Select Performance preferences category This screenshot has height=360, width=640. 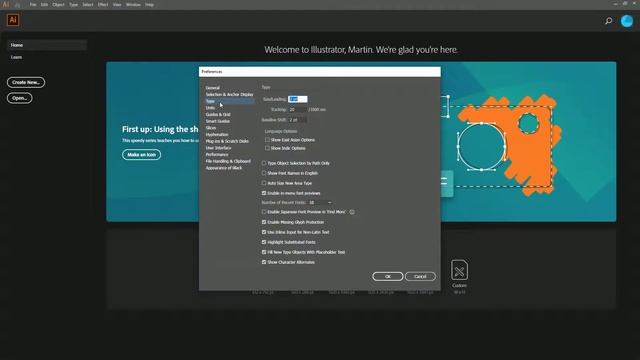[217, 154]
